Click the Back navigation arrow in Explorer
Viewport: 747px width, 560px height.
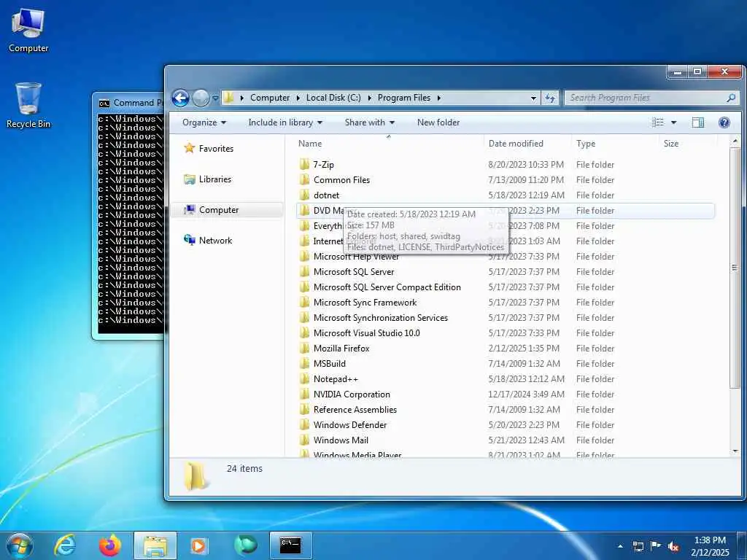(x=181, y=98)
